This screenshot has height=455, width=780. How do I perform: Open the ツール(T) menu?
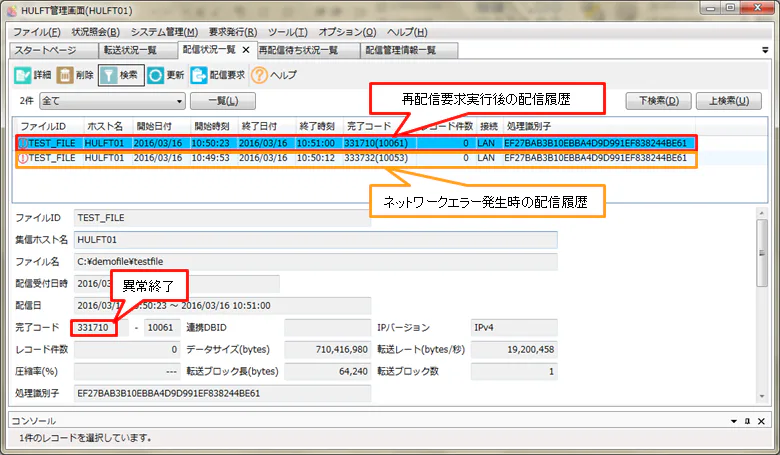tap(288, 32)
